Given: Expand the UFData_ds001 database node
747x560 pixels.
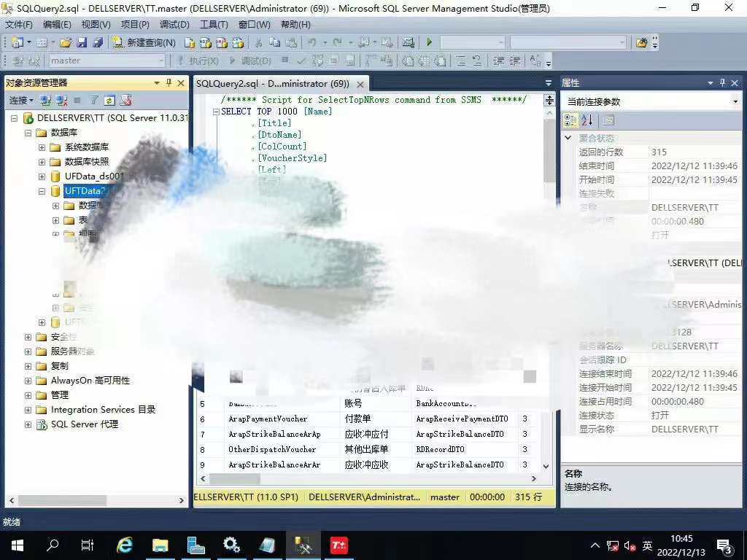Looking at the screenshot, I should (42, 176).
